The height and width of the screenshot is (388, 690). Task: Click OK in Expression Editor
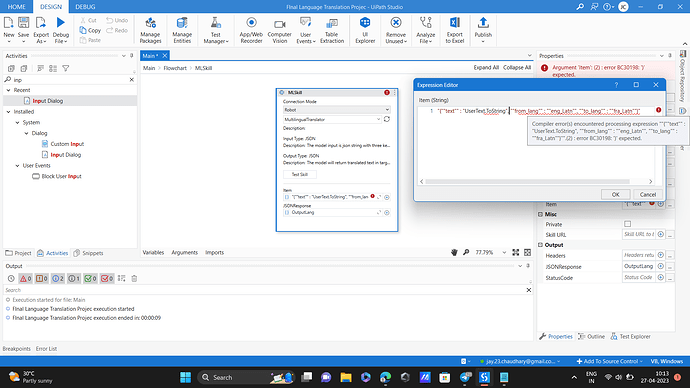(x=616, y=194)
